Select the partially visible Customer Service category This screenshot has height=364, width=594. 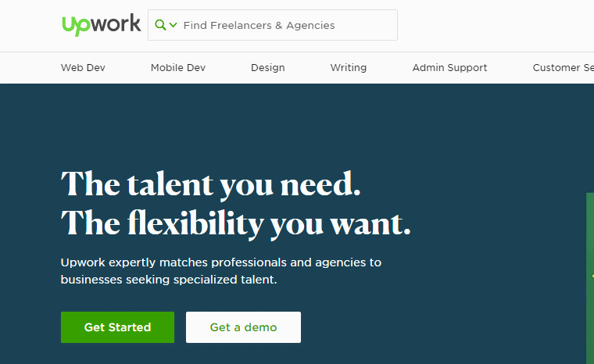point(563,67)
